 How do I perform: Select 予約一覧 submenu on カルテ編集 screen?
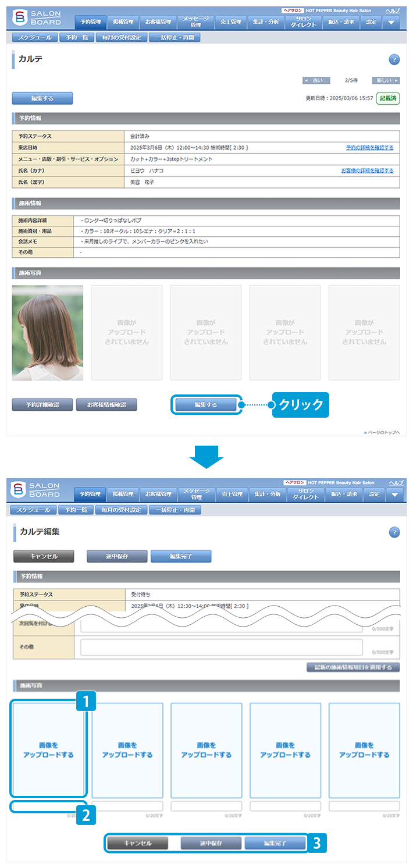tap(76, 510)
